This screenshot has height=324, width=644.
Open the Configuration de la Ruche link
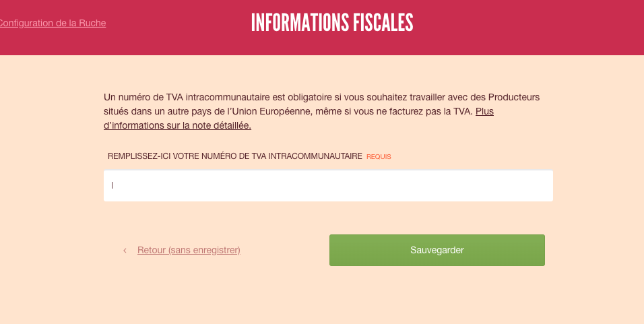pos(53,23)
